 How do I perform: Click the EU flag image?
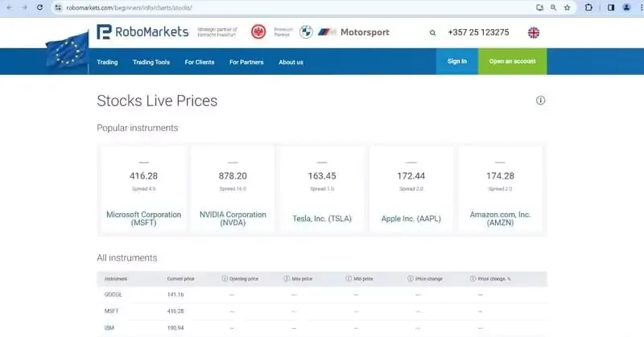pyautogui.click(x=67, y=51)
